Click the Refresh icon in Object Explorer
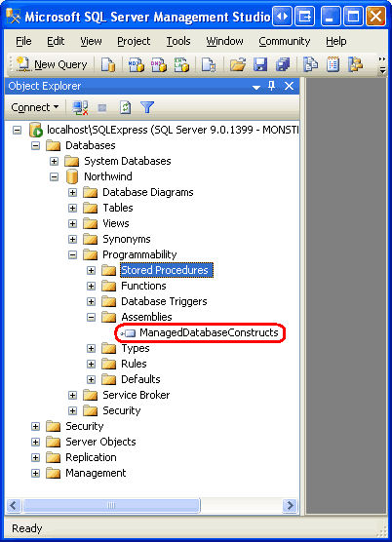Image resolution: width=392 pixels, height=542 pixels. point(125,107)
